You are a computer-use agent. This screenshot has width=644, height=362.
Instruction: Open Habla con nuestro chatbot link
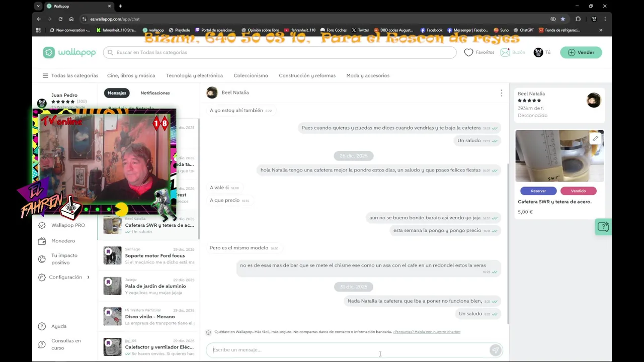427,332
